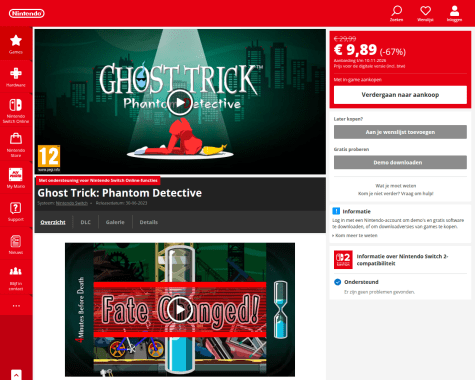Open search with magnifier icon
475x380 pixels.
pos(396,13)
